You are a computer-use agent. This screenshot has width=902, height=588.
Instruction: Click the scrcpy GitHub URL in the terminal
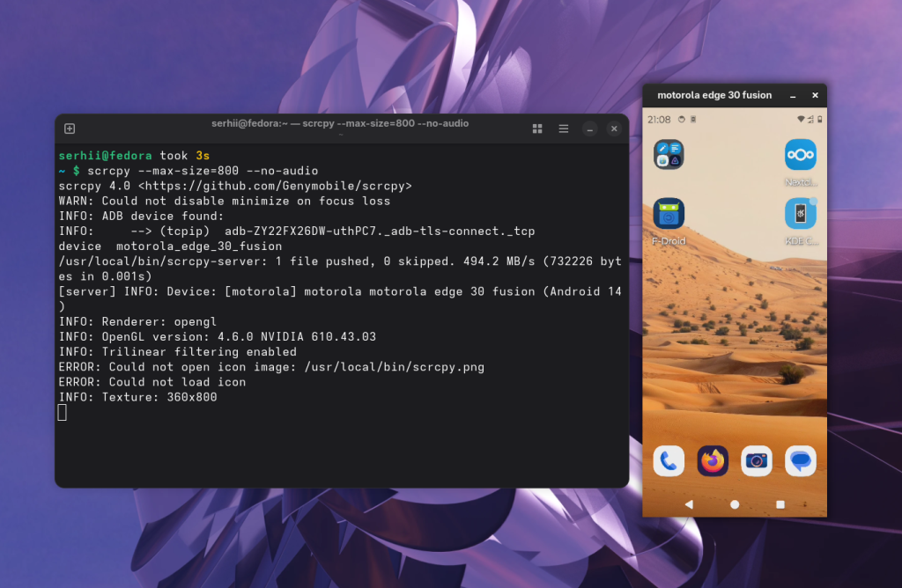(275, 186)
